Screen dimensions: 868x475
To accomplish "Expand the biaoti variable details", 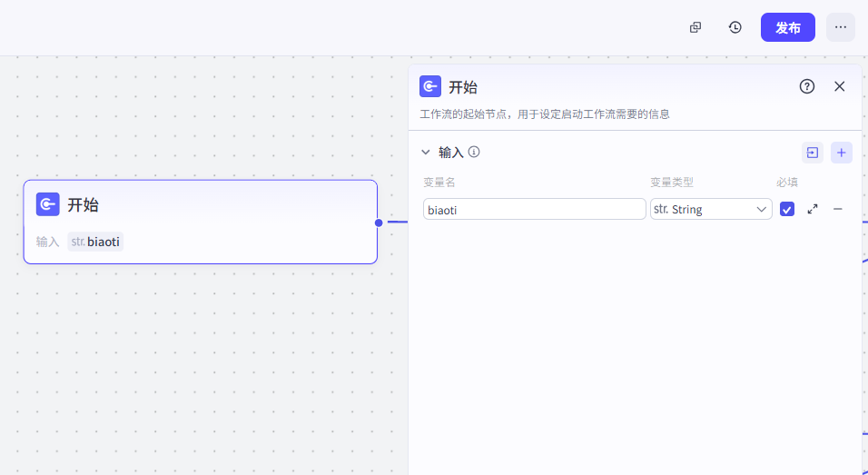I will (813, 209).
